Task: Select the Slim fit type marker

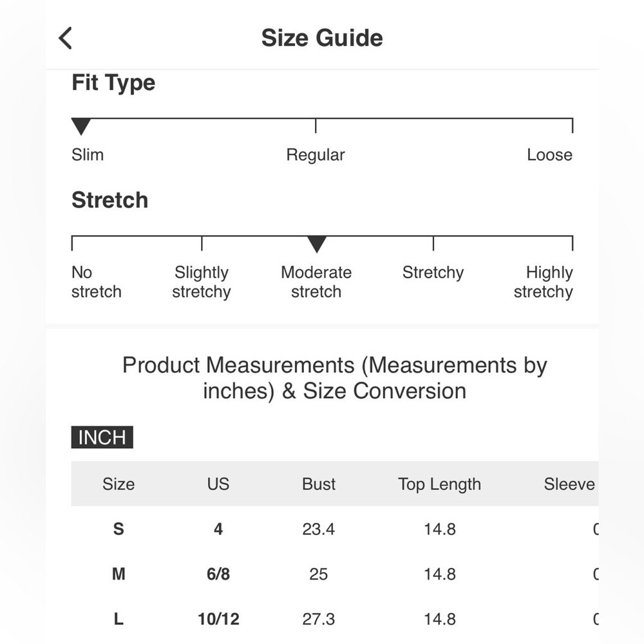Action: tap(81, 126)
